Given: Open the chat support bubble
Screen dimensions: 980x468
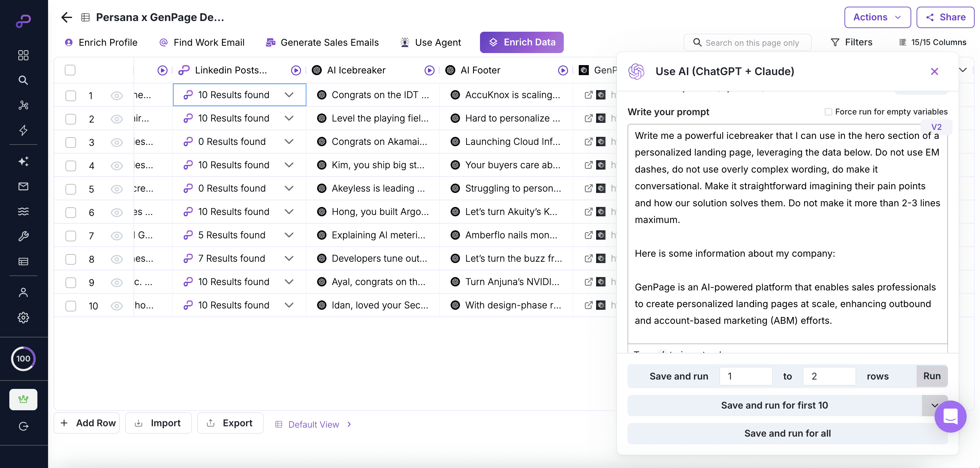Looking at the screenshot, I should [950, 416].
